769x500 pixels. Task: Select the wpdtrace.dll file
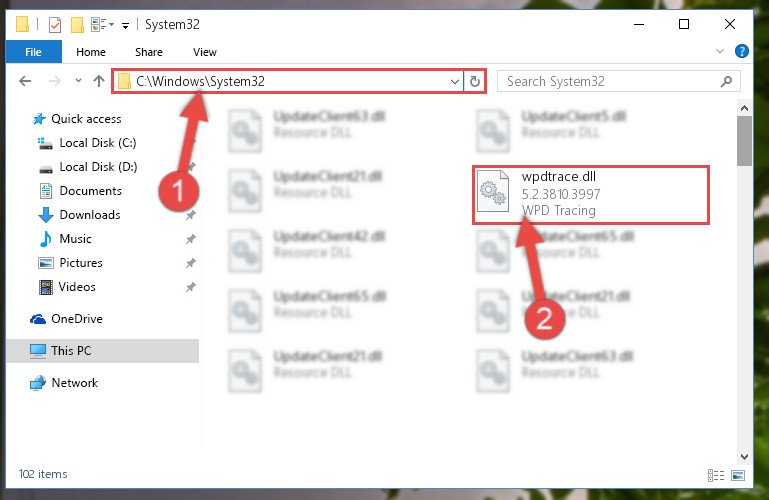(x=591, y=195)
